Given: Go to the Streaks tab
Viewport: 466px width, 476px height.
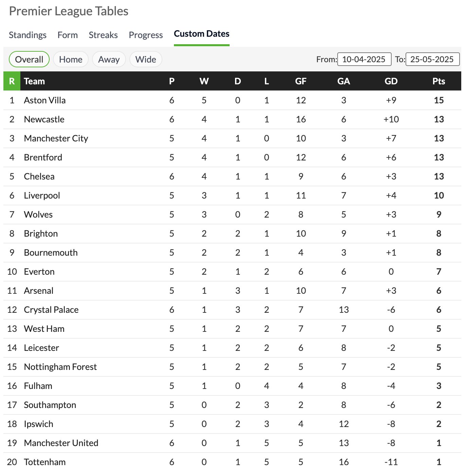Looking at the screenshot, I should 103,35.
